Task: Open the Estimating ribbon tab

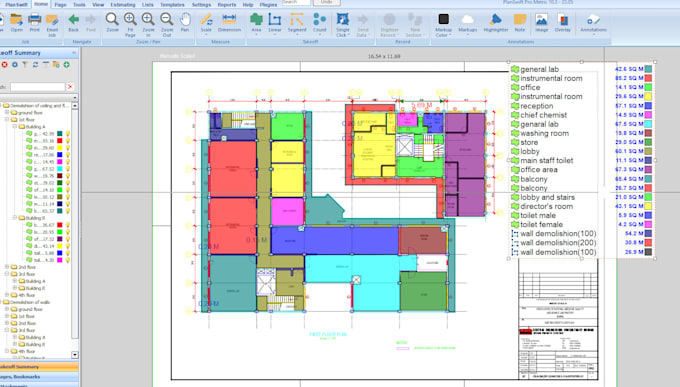Action: (x=123, y=4)
